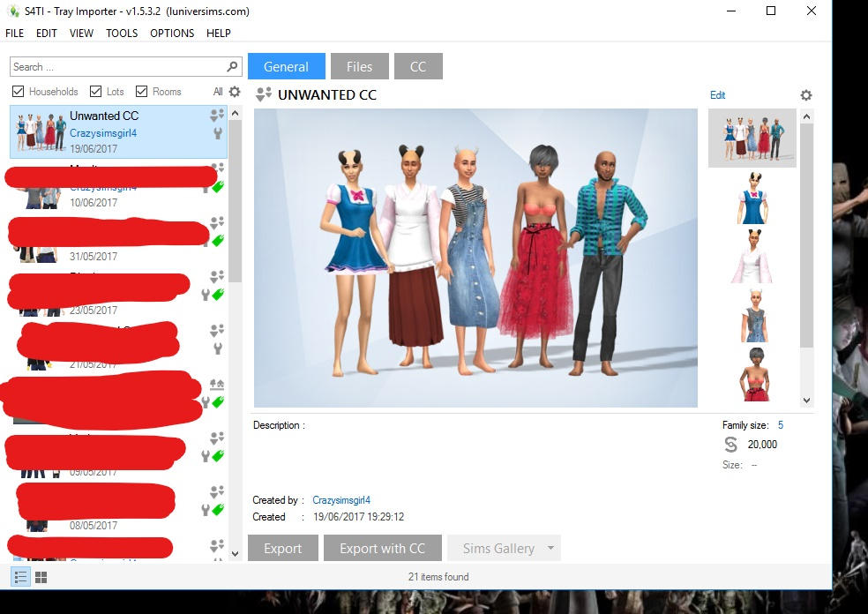
Task: Click the search magnifier icon
Action: [233, 66]
